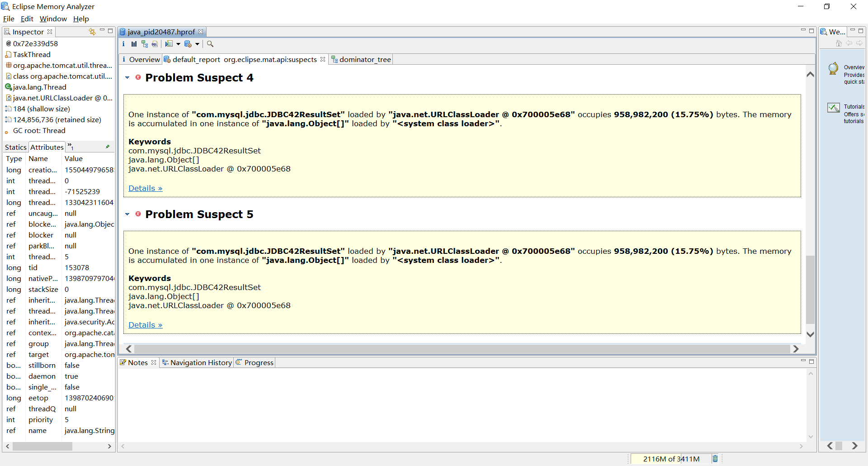Click the link with snapshot arrows icon
This screenshot has width=868, height=466.
(x=92, y=32)
